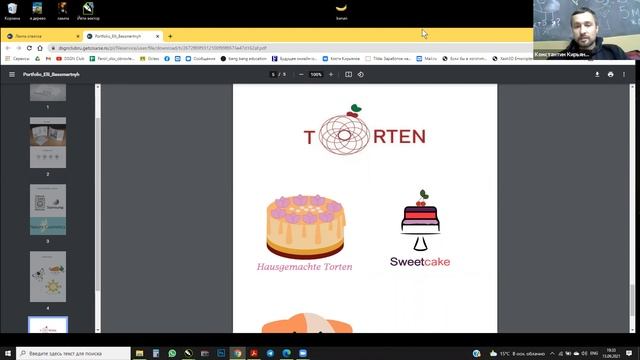The height and width of the screenshot is (360, 640).
Task: Open the notification center icon
Action: [x=629, y=353]
